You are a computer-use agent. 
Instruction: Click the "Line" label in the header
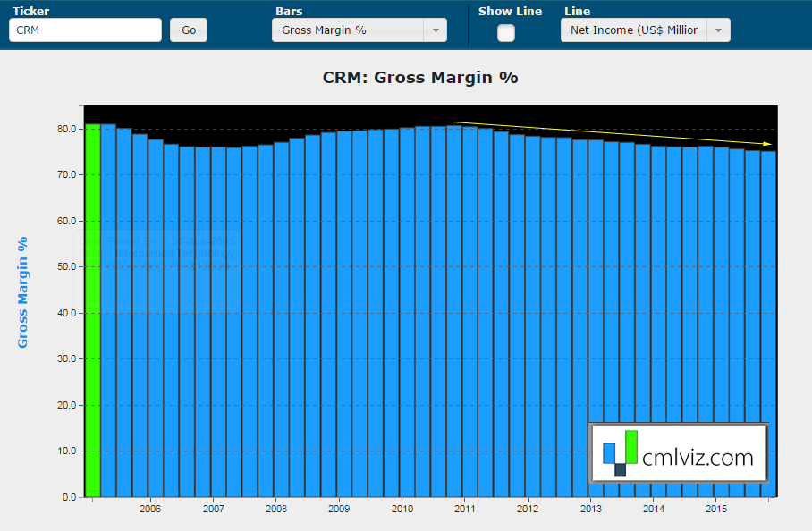click(x=578, y=11)
